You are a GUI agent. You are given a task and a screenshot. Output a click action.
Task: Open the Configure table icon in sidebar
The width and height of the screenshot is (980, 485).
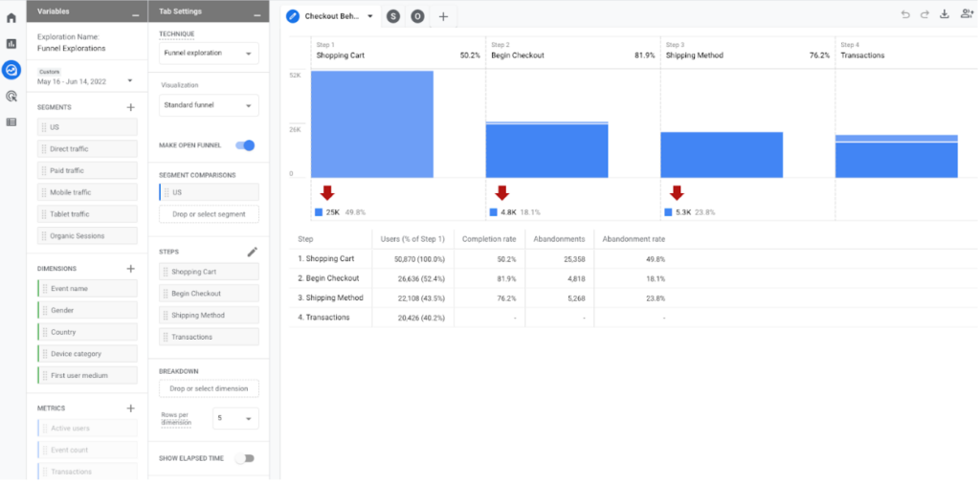point(11,121)
